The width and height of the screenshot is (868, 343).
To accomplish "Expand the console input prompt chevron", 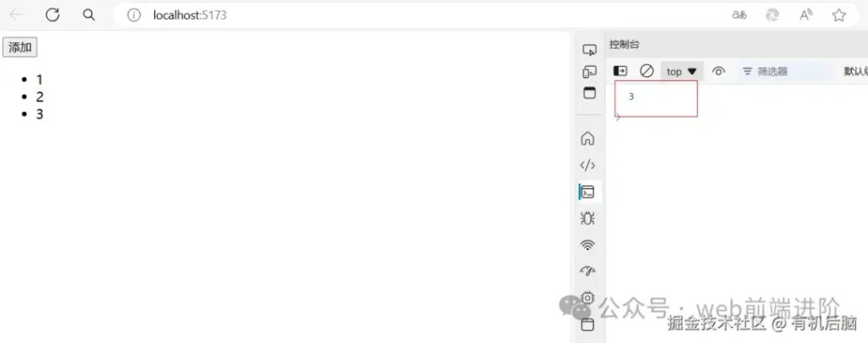I will [618, 117].
